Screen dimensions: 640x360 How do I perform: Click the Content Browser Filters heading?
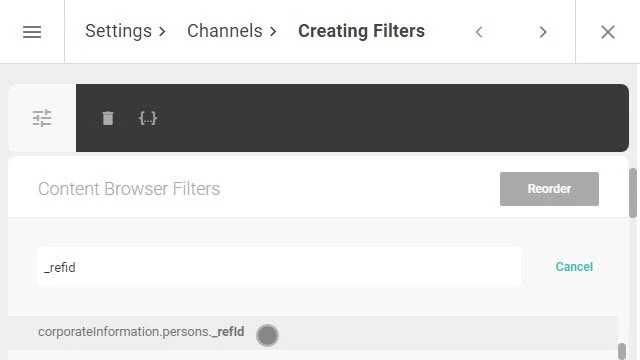129,189
